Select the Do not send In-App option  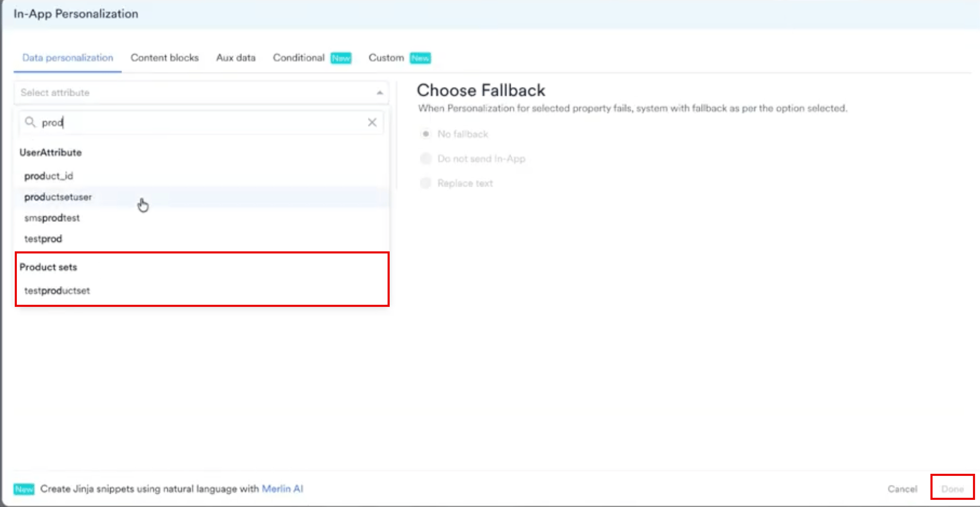[x=426, y=159]
